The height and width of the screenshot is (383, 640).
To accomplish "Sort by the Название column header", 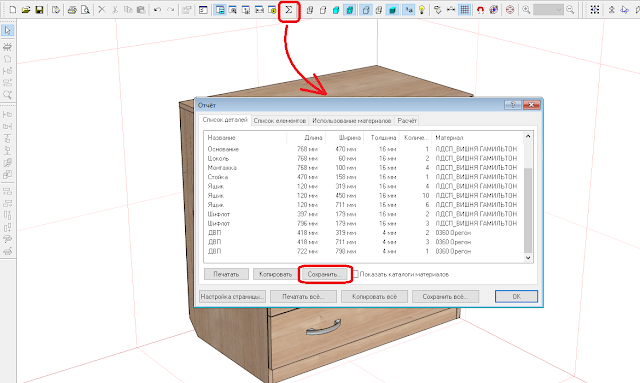I will click(245, 138).
